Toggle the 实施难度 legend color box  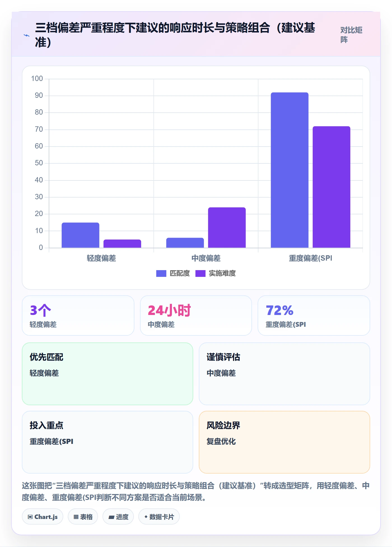200,273
